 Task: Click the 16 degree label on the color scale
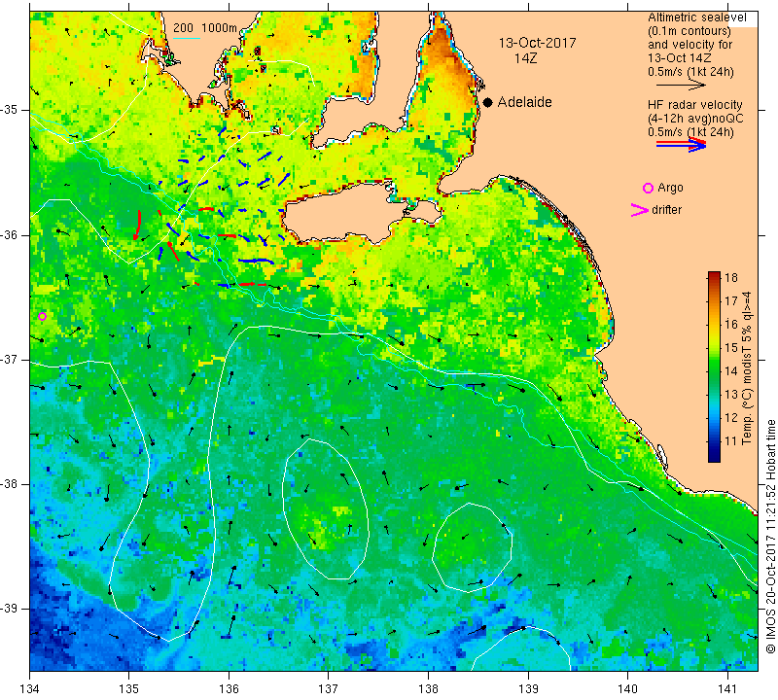coord(731,325)
